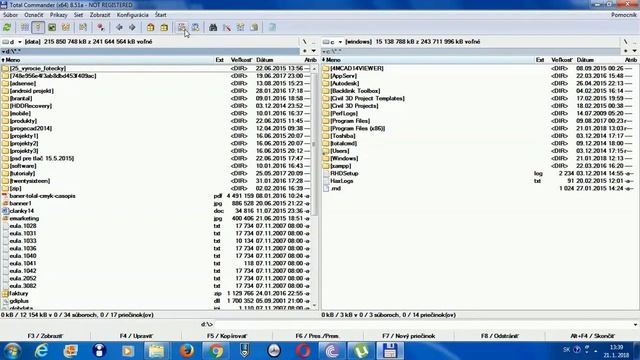Select the clanky14 doc file
640x360 pixels.
point(22,211)
